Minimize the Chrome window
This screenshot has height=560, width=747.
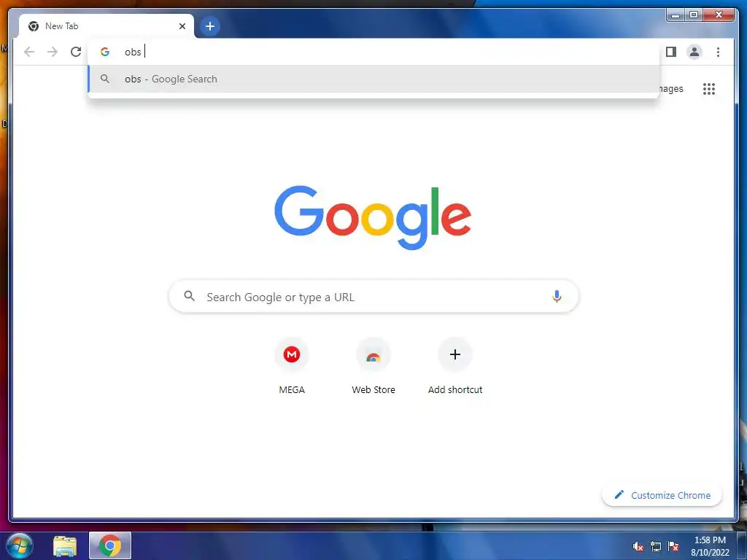point(676,15)
